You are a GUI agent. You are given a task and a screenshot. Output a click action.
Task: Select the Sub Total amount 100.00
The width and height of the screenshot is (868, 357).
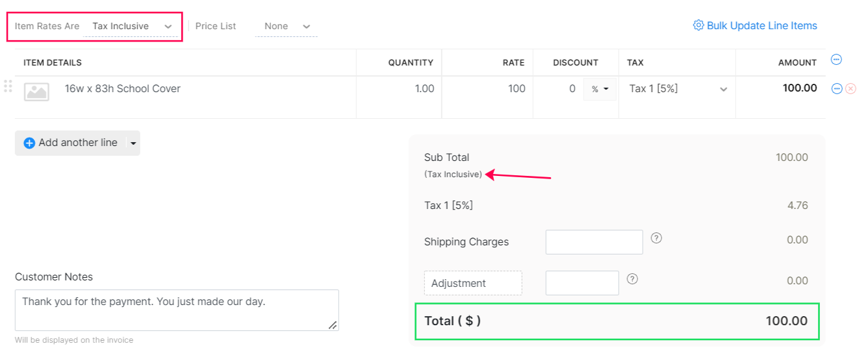point(792,158)
